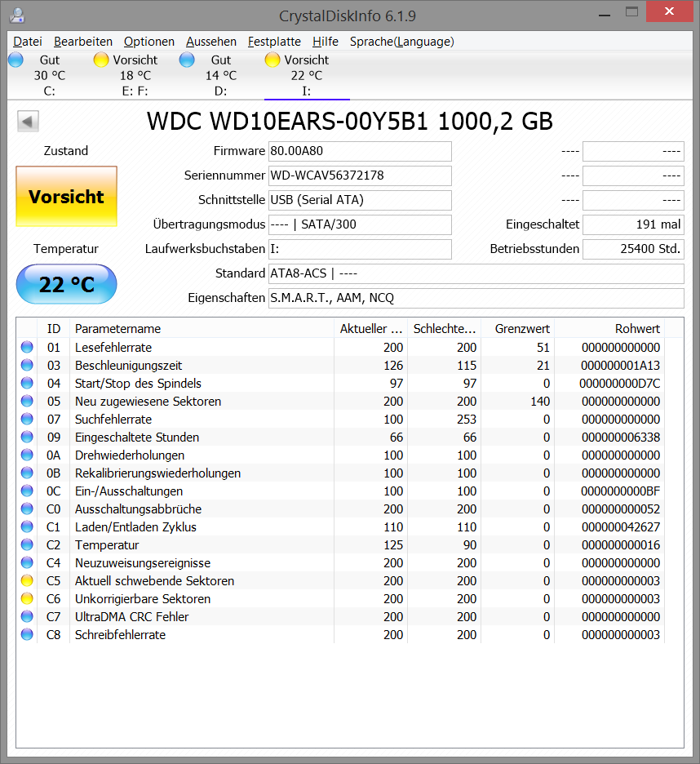Click the Parametername column header
This screenshot has width=700, height=764.
point(202,329)
